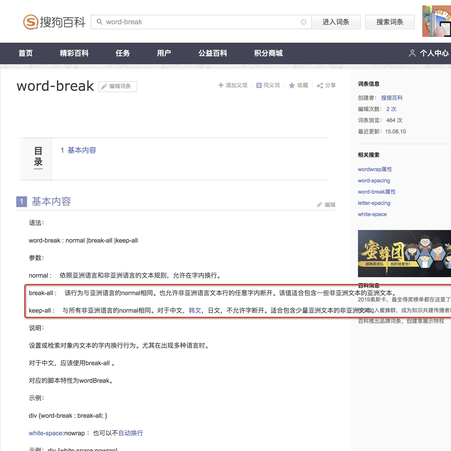451x451 pixels.
Task: Click the plus icon for 添加义项
Action: tap(221, 85)
